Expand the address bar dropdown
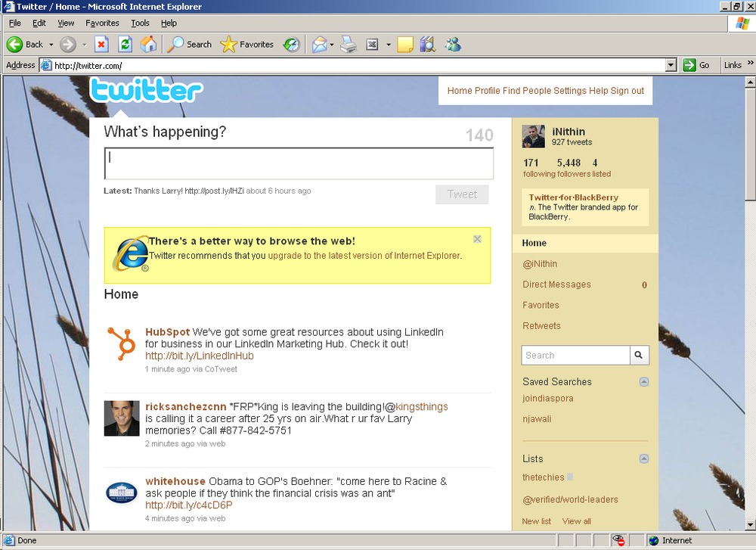This screenshot has height=550, width=756. tap(671, 66)
